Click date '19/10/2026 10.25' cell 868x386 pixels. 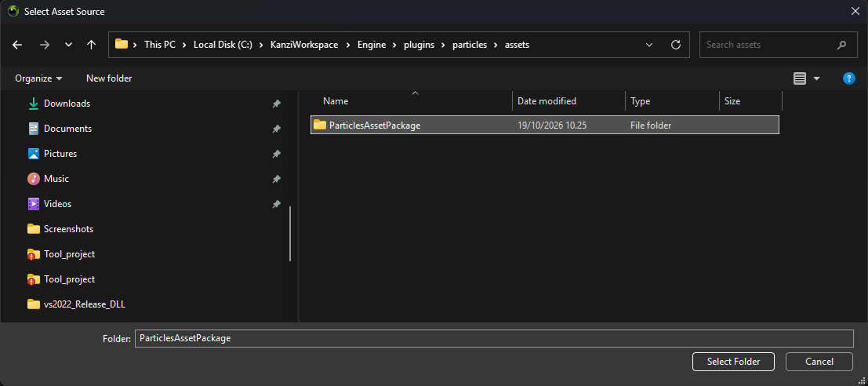point(552,126)
